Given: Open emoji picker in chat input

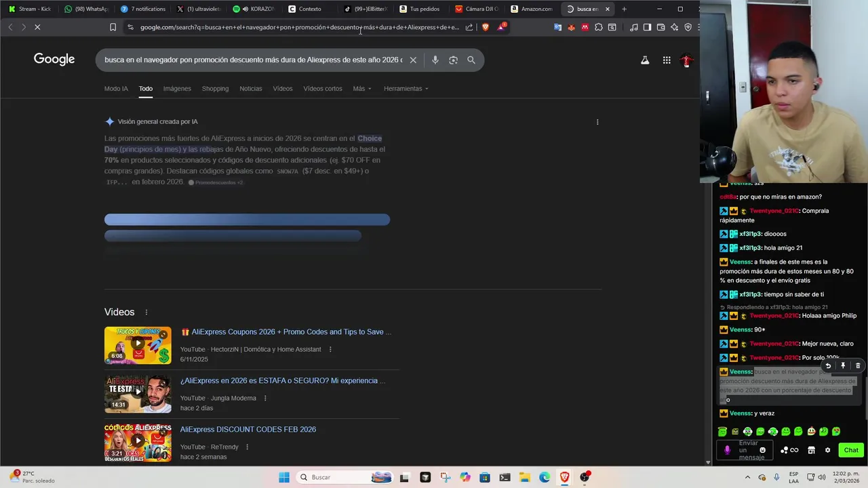Looking at the screenshot, I should coord(762,450).
